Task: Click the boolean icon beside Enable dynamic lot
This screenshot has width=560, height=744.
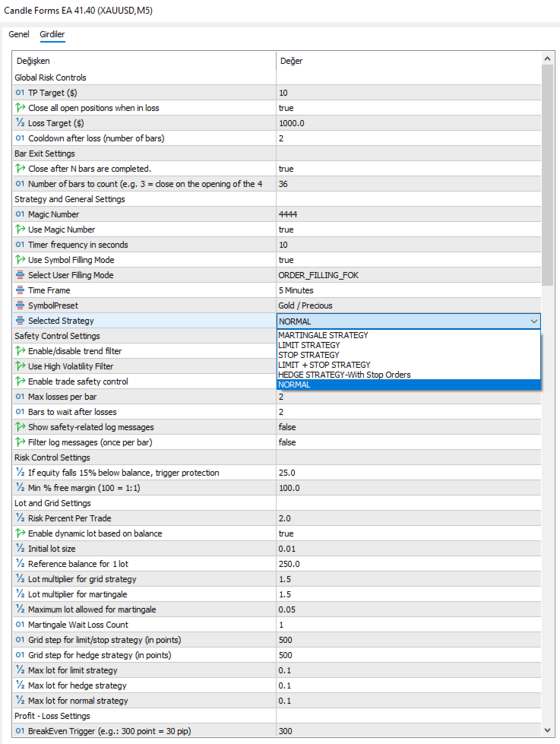Action: click(20, 533)
